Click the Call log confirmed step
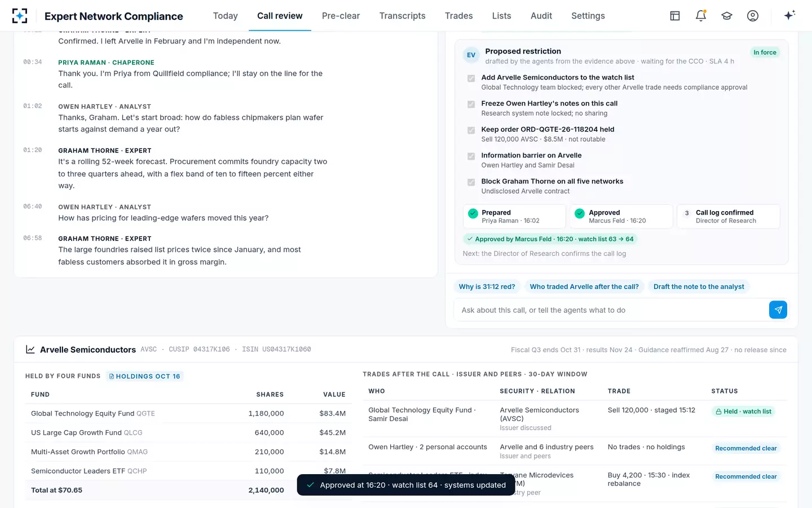This screenshot has height=508, width=812. coord(729,216)
